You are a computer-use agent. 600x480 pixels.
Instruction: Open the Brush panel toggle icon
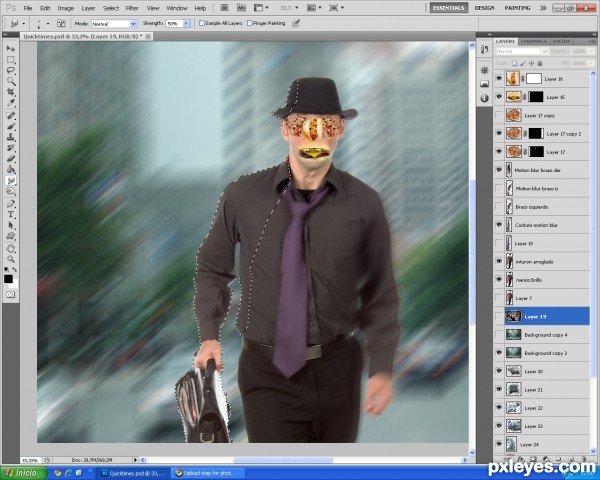(x=61, y=23)
